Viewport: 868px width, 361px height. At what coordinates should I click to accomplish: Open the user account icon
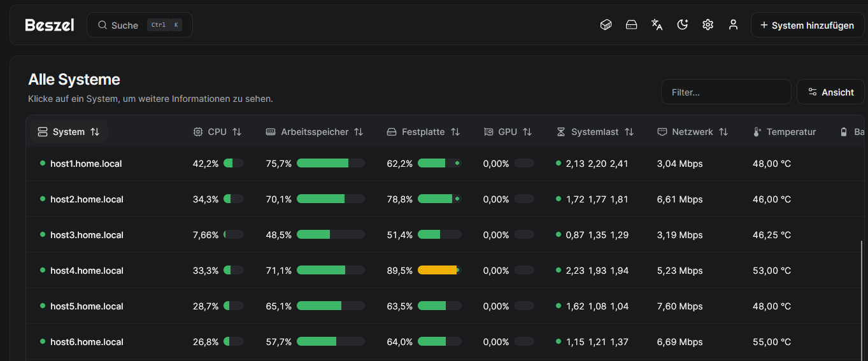pyautogui.click(x=733, y=25)
